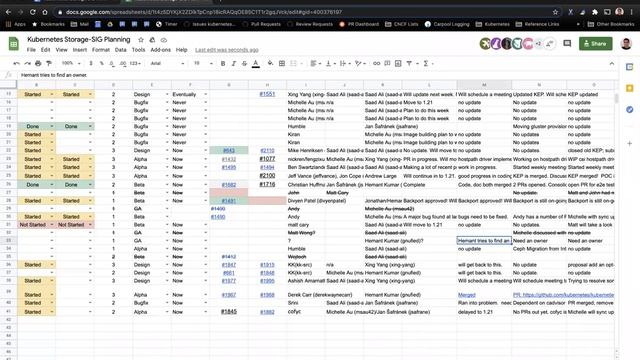Open the number format 123 dropdown
The width and height of the screenshot is (640, 360).
tap(135, 63)
